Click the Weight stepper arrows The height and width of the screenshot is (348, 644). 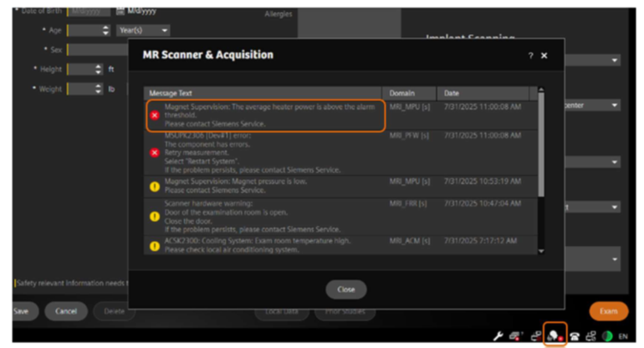pos(100,88)
